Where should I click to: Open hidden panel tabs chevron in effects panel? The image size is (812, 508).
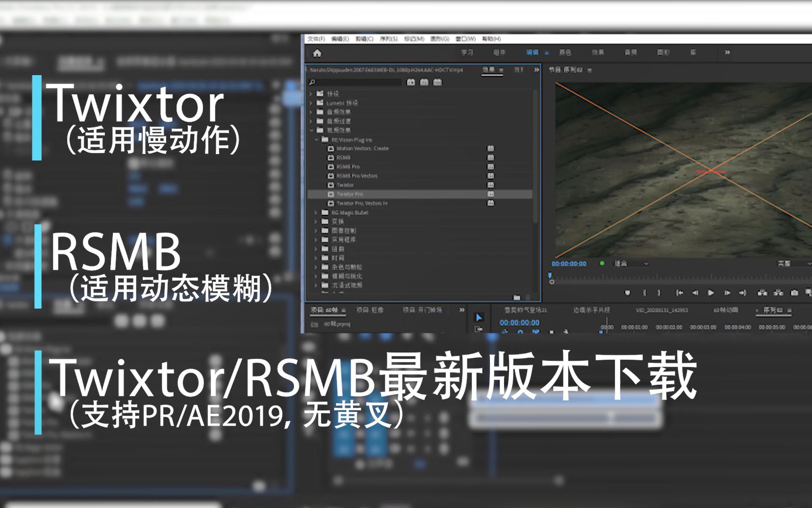(536, 70)
